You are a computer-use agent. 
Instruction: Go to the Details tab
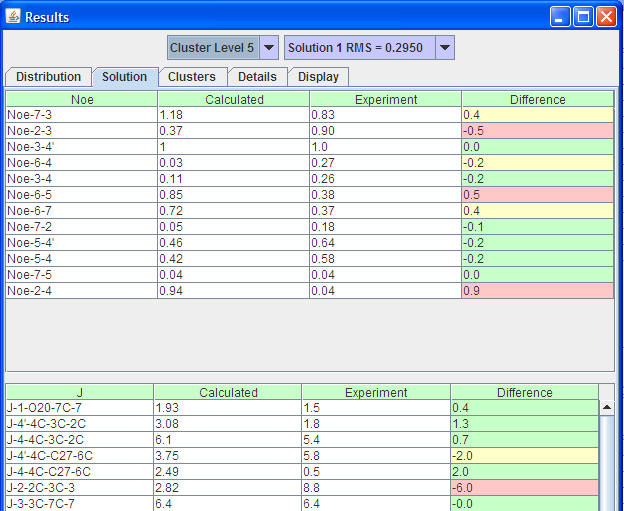[x=257, y=77]
